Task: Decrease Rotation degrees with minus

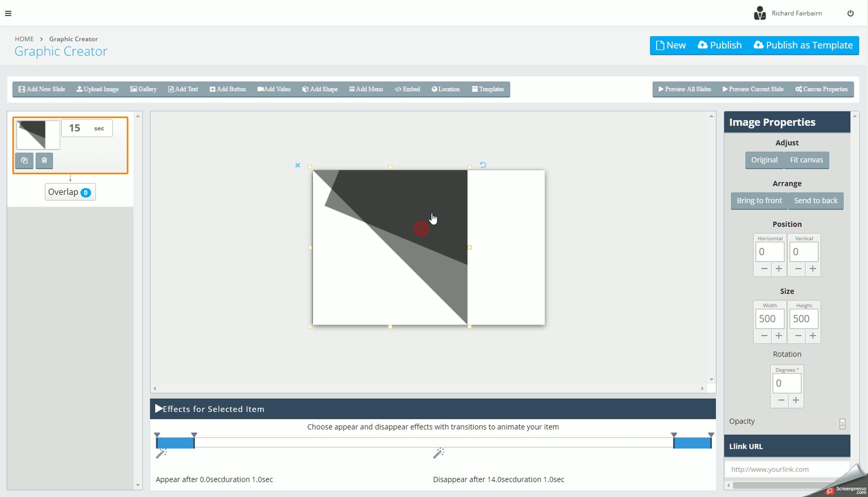Action: pos(781,400)
